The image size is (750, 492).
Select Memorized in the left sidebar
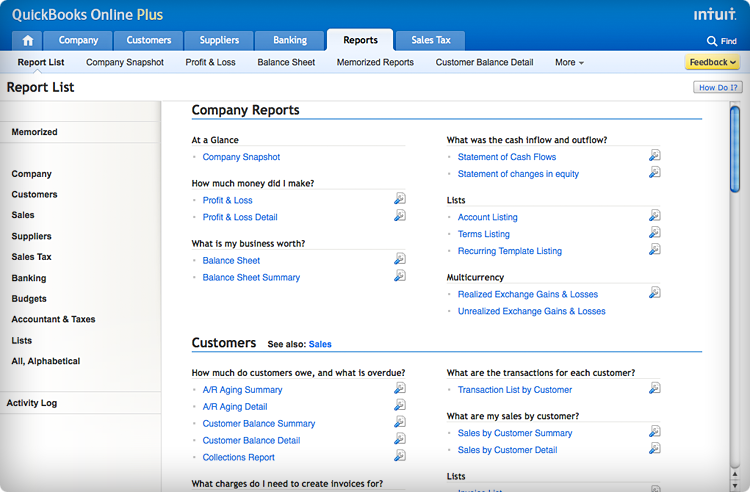pyautogui.click(x=34, y=132)
